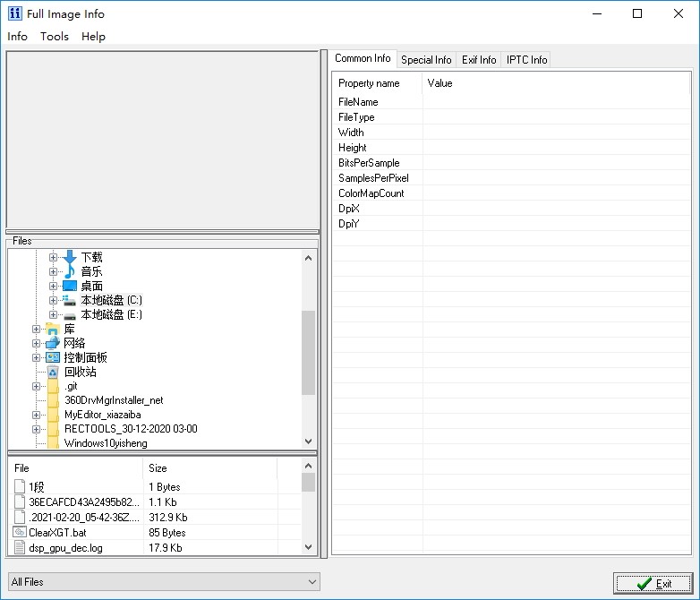Select the 音乐 music note icon
The height and width of the screenshot is (600, 700).
click(x=70, y=271)
